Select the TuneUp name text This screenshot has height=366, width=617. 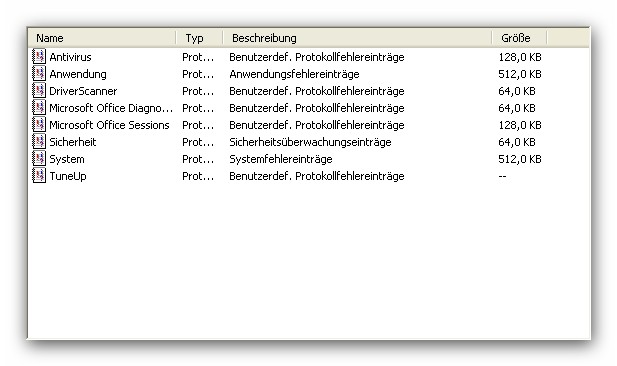point(68,176)
